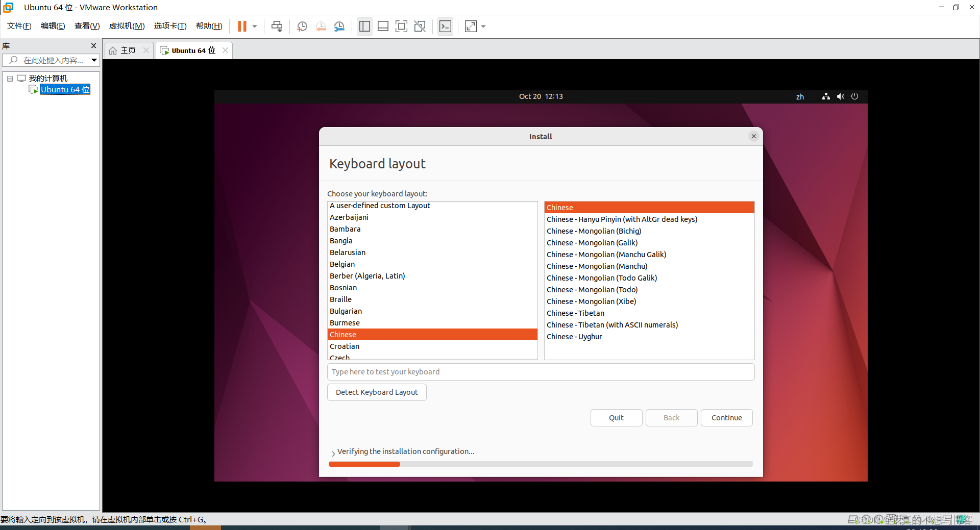Open the power options dropdown arrow next to pause
The height and width of the screenshot is (530, 980).
click(x=255, y=27)
